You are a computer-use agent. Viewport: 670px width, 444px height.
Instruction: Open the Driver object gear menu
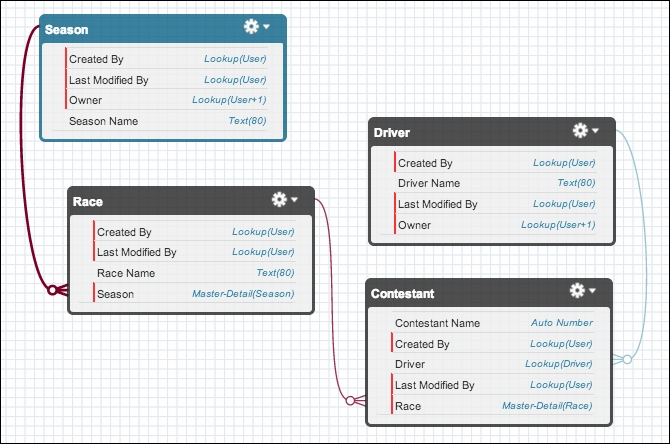(580, 130)
